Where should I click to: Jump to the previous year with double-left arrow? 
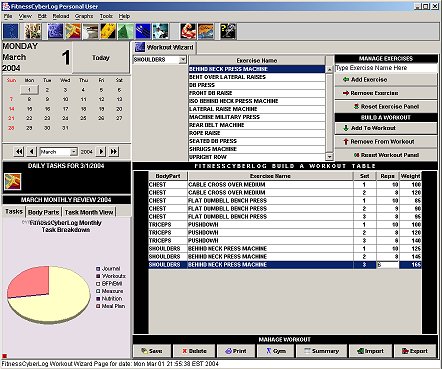tap(19, 152)
